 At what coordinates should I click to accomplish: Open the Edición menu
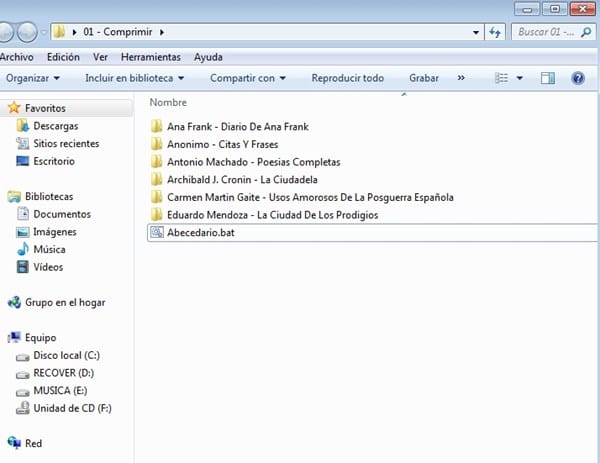(x=63, y=57)
